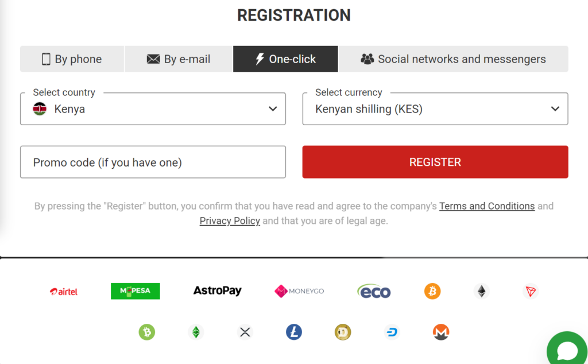This screenshot has height=364, width=588.
Task: Open the Select country dropdown
Action: (153, 109)
